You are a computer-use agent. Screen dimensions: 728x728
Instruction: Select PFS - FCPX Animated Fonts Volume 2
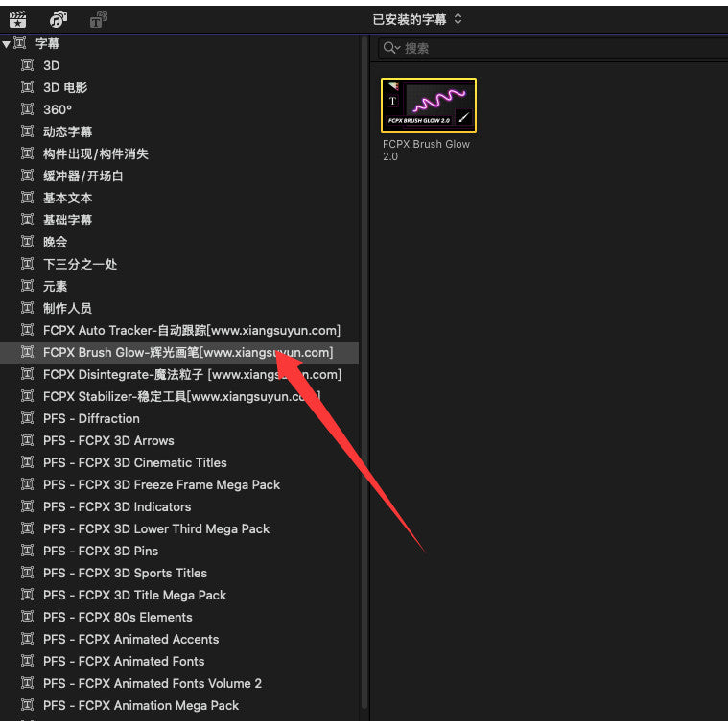pos(179,683)
